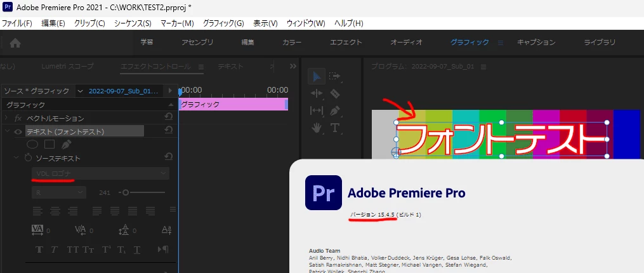Select the Ripple Edit tool
The image size is (644, 273).
coord(317,94)
